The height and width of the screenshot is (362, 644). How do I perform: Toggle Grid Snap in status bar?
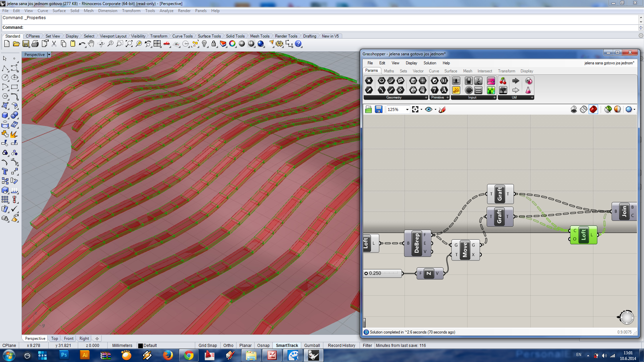click(x=208, y=346)
